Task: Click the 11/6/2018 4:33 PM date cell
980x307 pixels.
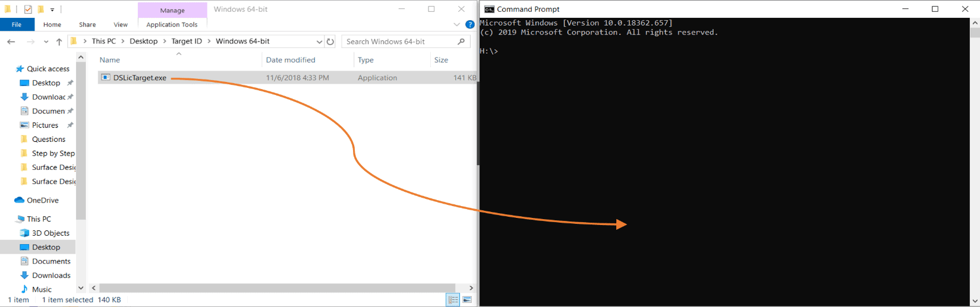Action: (x=298, y=78)
